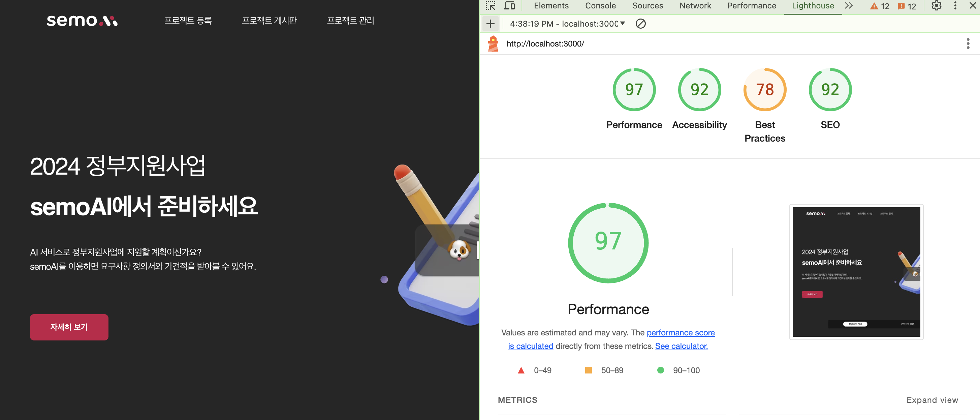The height and width of the screenshot is (420, 980).
Task: Click the inspect element picker icon
Action: point(491,6)
